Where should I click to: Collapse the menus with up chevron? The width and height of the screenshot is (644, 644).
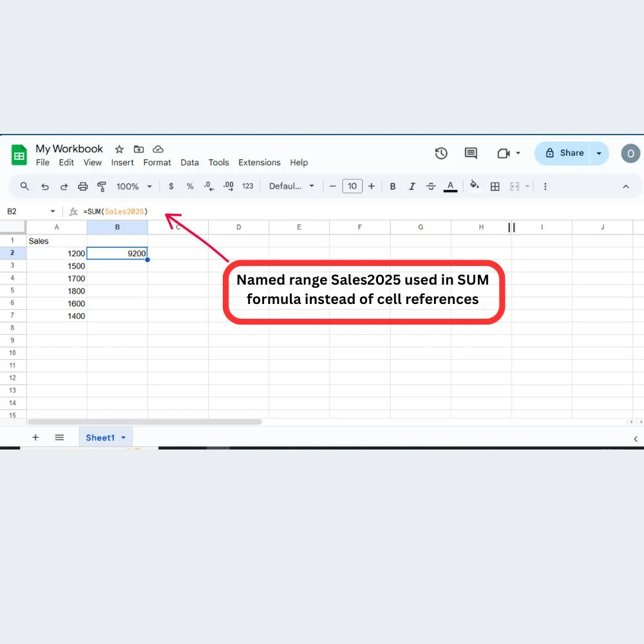coord(625,187)
